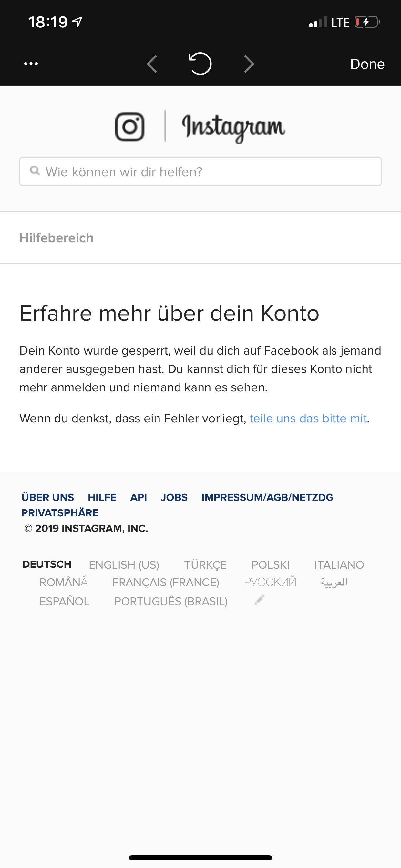Go back with the left chevron
Image resolution: width=401 pixels, height=868 pixels.
coord(152,64)
